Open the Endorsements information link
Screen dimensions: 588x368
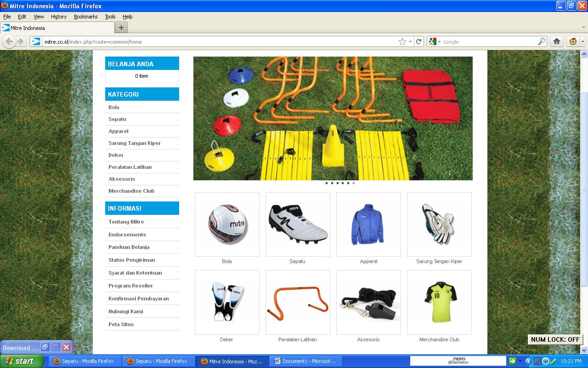[127, 235]
